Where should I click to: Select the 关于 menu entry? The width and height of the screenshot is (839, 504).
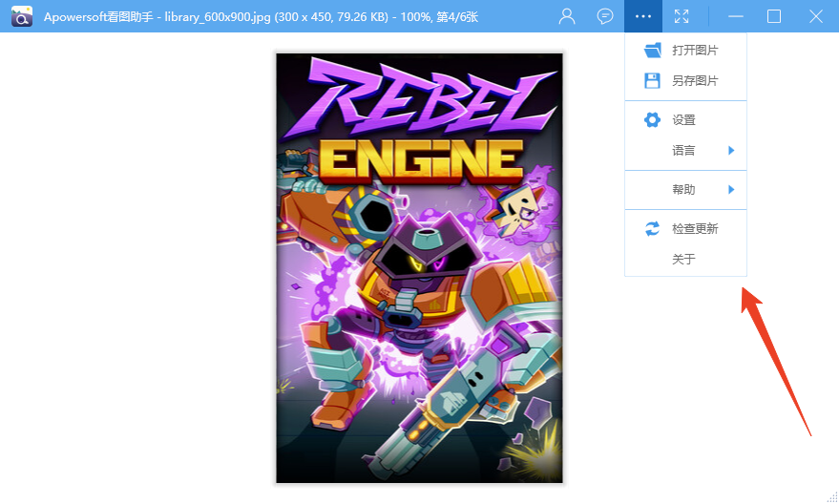[683, 259]
